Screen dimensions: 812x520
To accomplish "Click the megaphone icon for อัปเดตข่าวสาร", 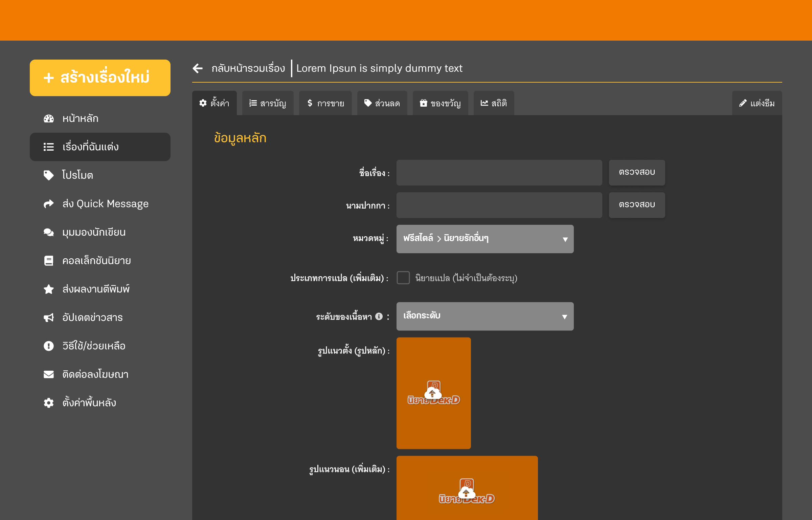I will [49, 318].
